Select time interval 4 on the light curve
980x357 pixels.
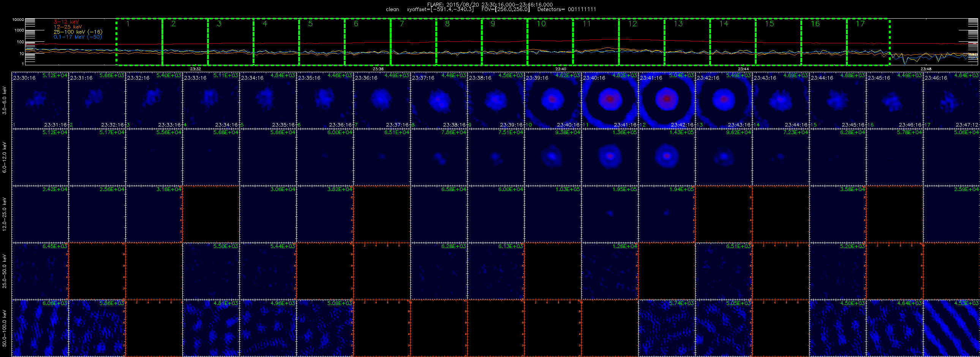point(276,42)
